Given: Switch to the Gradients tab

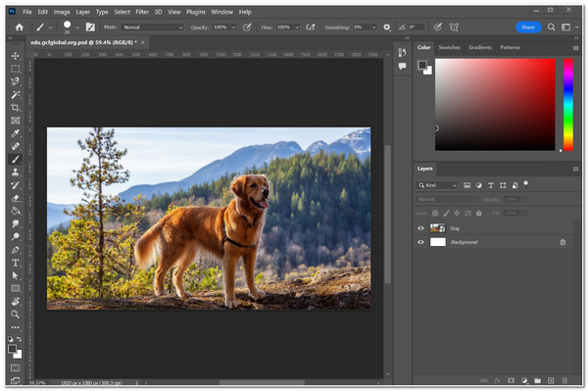Looking at the screenshot, I should coord(480,47).
